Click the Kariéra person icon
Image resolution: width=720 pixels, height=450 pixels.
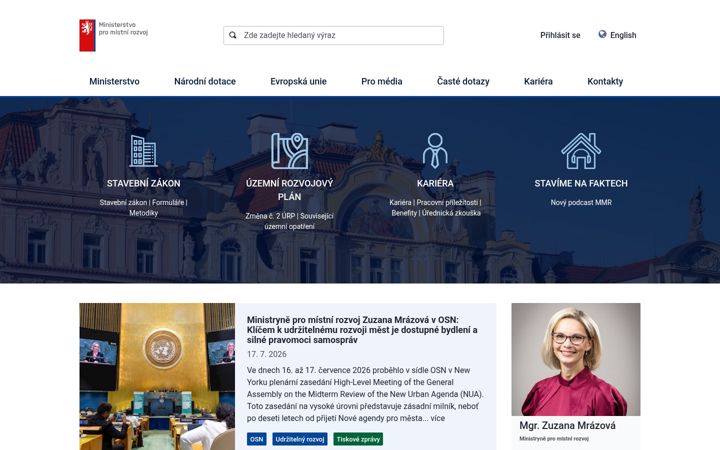435,151
